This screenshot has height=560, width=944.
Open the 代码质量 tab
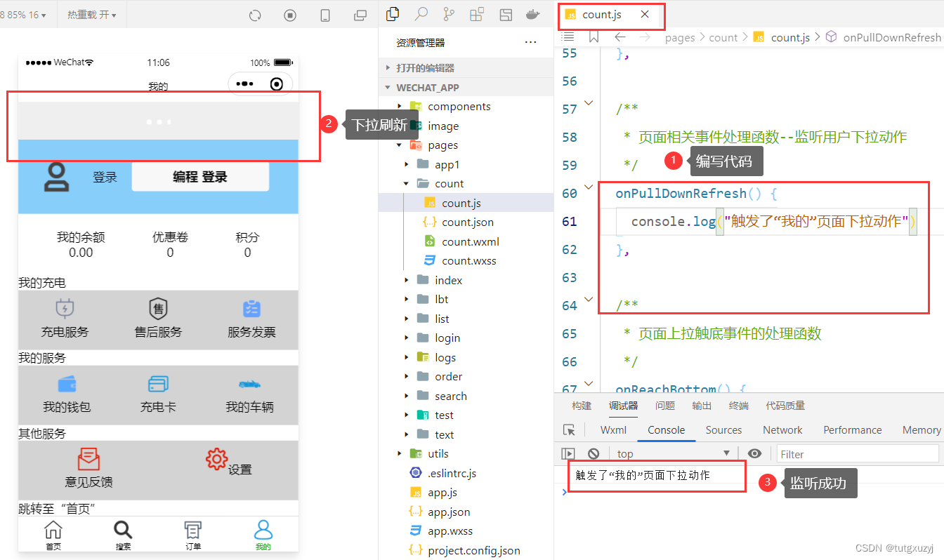point(785,406)
